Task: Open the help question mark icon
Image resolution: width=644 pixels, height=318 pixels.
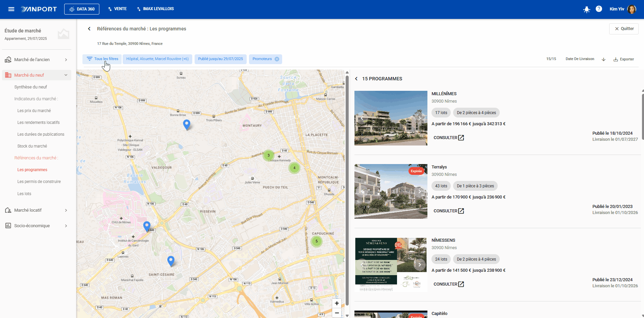Action: click(599, 9)
